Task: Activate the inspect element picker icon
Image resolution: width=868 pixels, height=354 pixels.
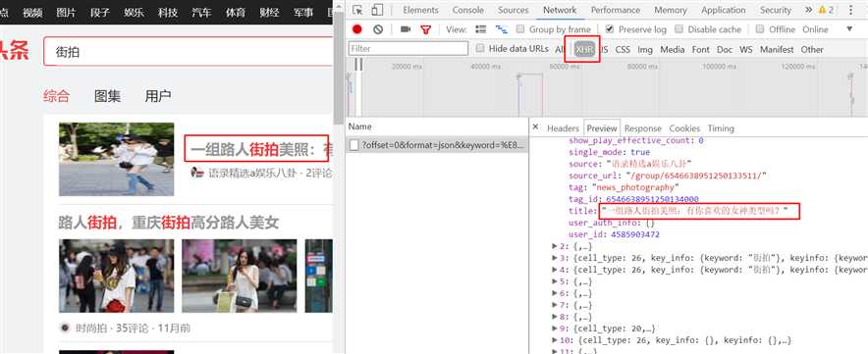Action: 357,10
